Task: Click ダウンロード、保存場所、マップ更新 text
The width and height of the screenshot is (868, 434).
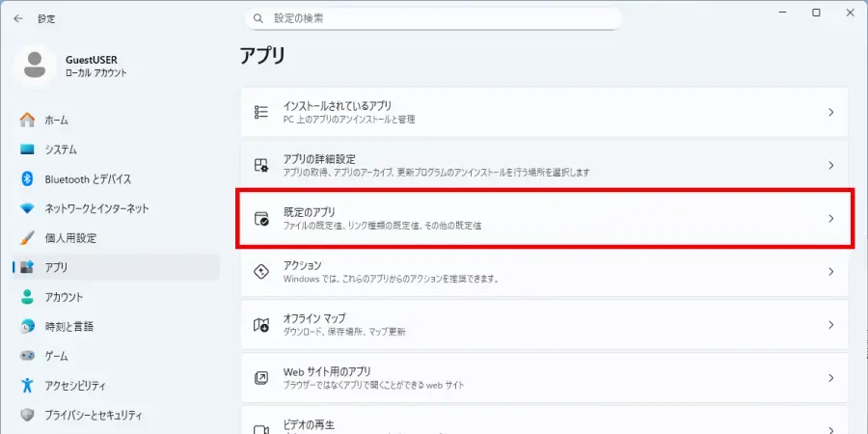Action: coord(344,332)
